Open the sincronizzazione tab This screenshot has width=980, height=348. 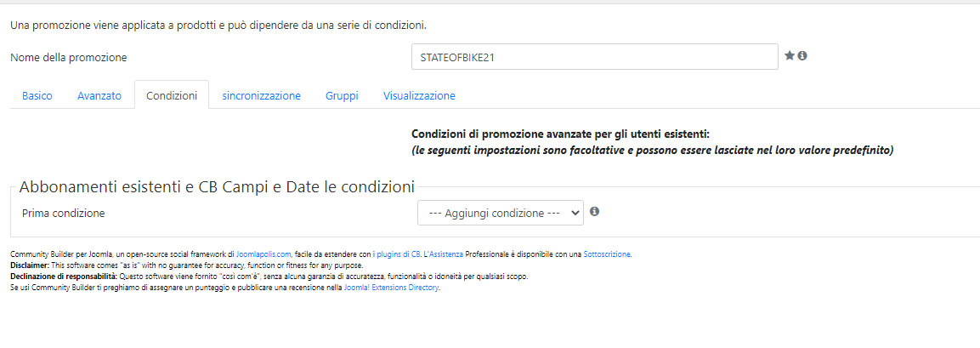coord(261,96)
